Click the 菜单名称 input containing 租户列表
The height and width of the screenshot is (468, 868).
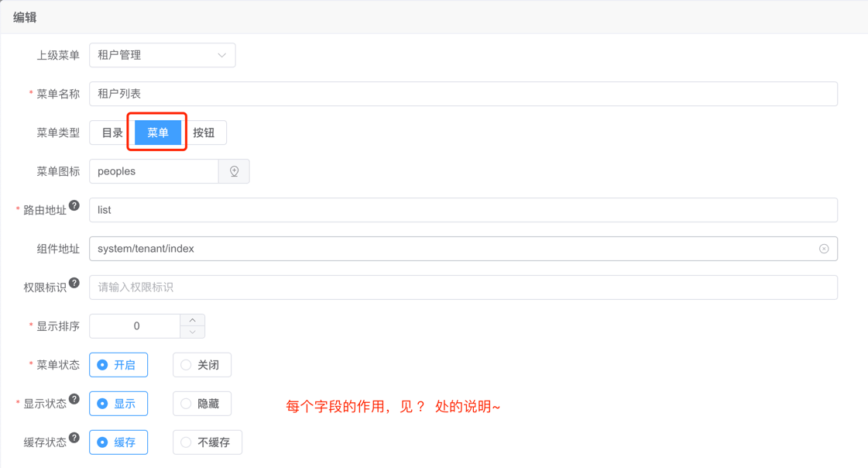[x=463, y=94]
